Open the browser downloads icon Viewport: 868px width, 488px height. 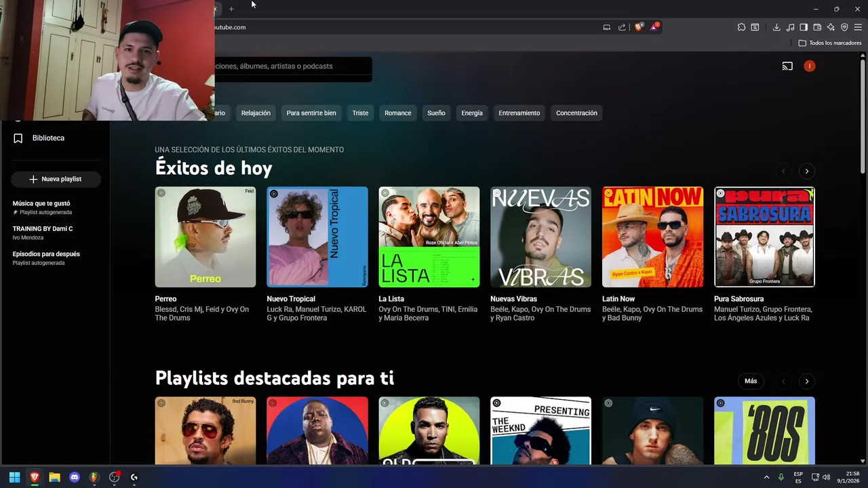776,27
